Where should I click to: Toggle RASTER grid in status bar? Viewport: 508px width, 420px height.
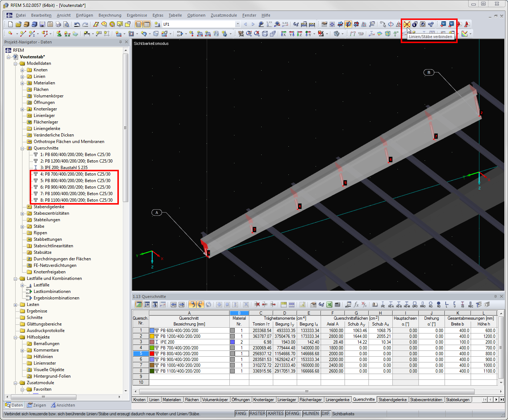pyautogui.click(x=257, y=413)
